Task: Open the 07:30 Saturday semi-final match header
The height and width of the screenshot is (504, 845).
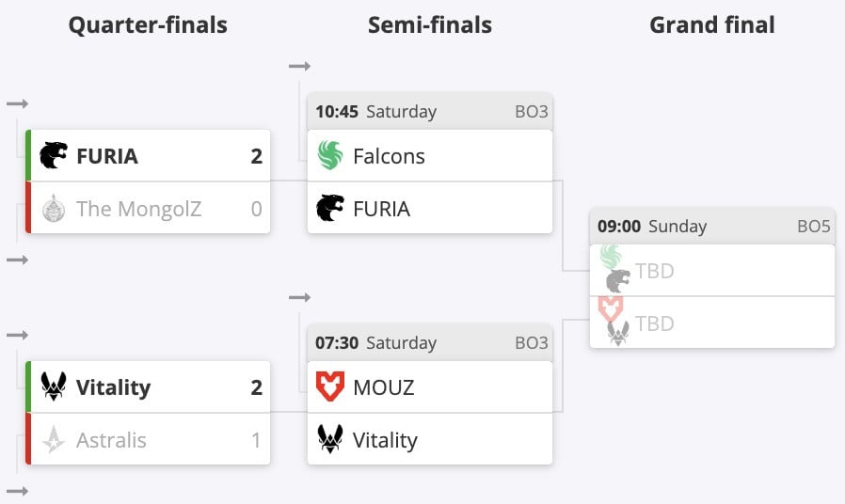Action: point(430,343)
